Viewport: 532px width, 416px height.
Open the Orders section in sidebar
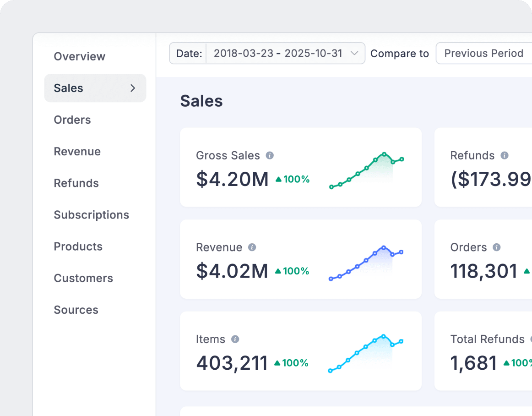click(x=72, y=120)
